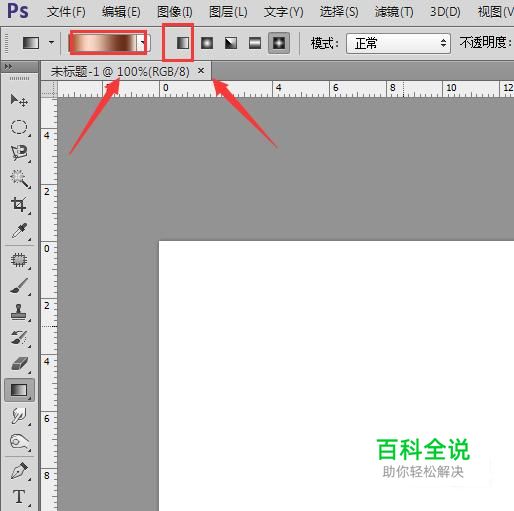Click the copper gradient preview swatch
514x511 pixels.
coord(104,42)
